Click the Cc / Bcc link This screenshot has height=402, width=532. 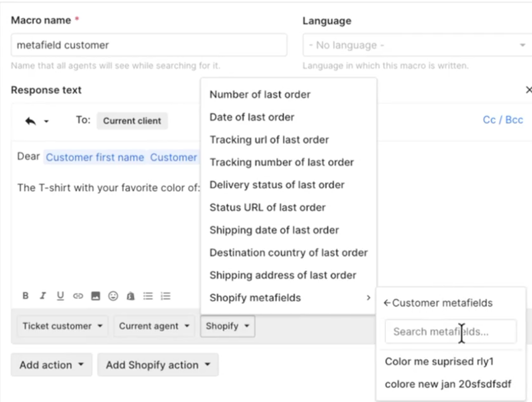coord(503,120)
